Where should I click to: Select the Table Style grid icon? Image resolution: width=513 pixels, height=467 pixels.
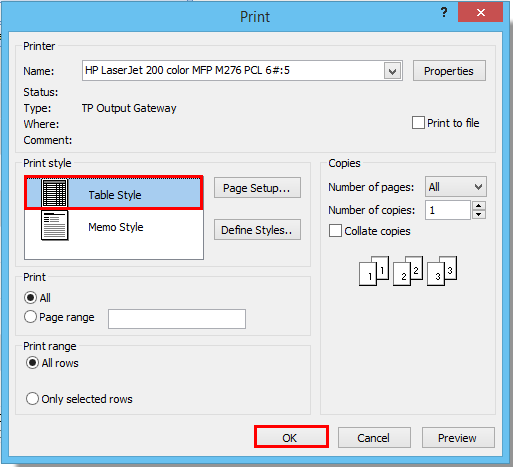(55, 193)
